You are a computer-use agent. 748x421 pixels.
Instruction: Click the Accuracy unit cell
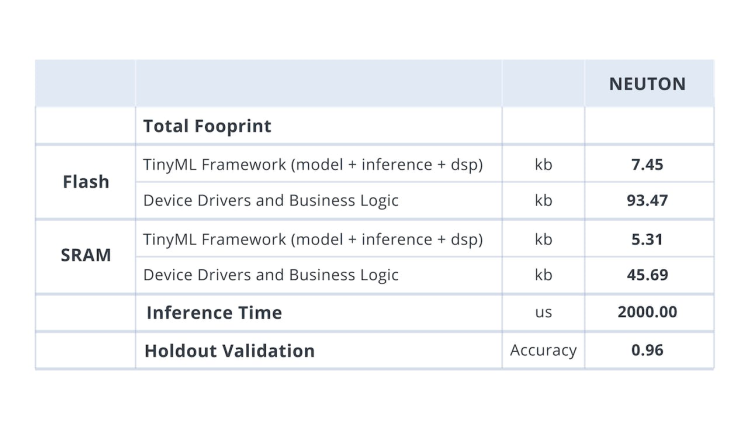coord(543,350)
